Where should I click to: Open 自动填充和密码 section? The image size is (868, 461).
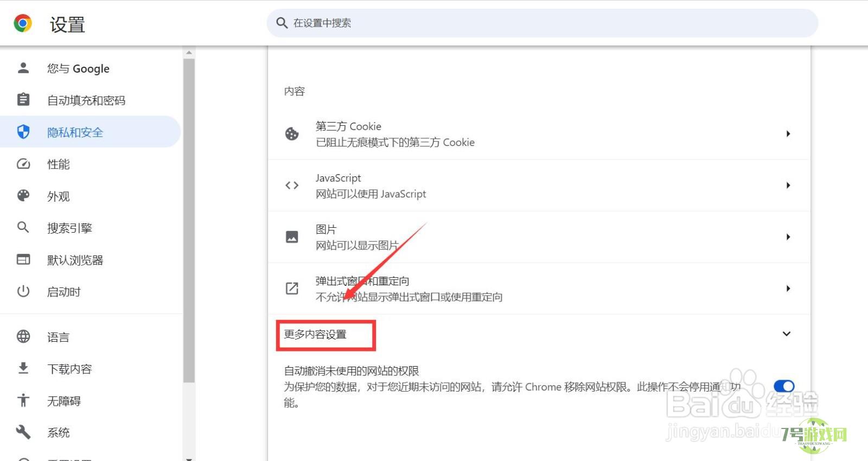(x=90, y=100)
